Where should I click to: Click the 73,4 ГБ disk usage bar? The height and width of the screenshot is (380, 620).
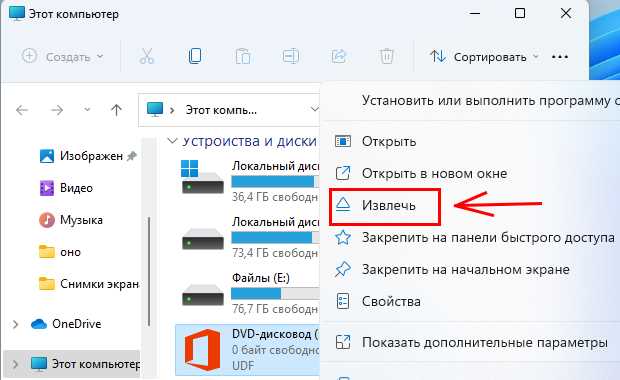pos(275,238)
